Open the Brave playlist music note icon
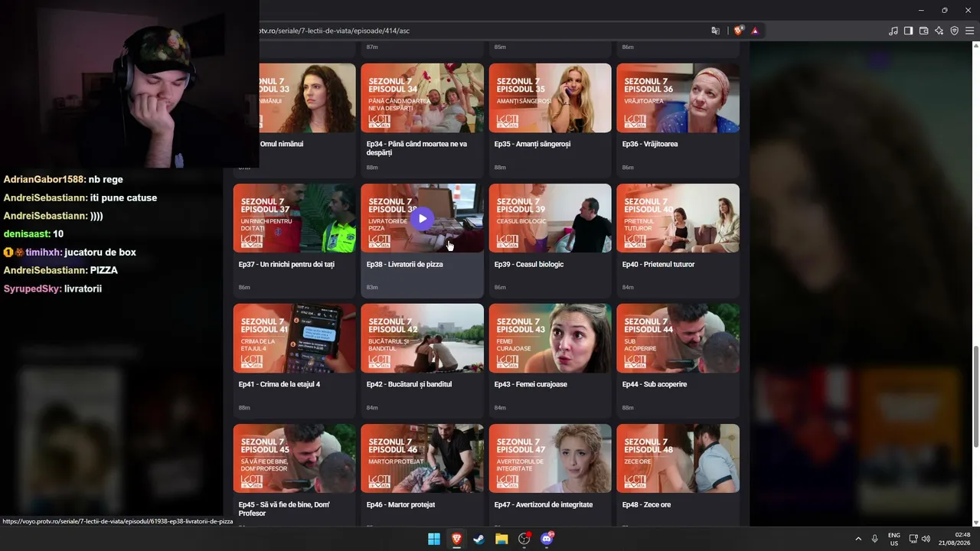Screen dimensions: 980x551 [893, 31]
